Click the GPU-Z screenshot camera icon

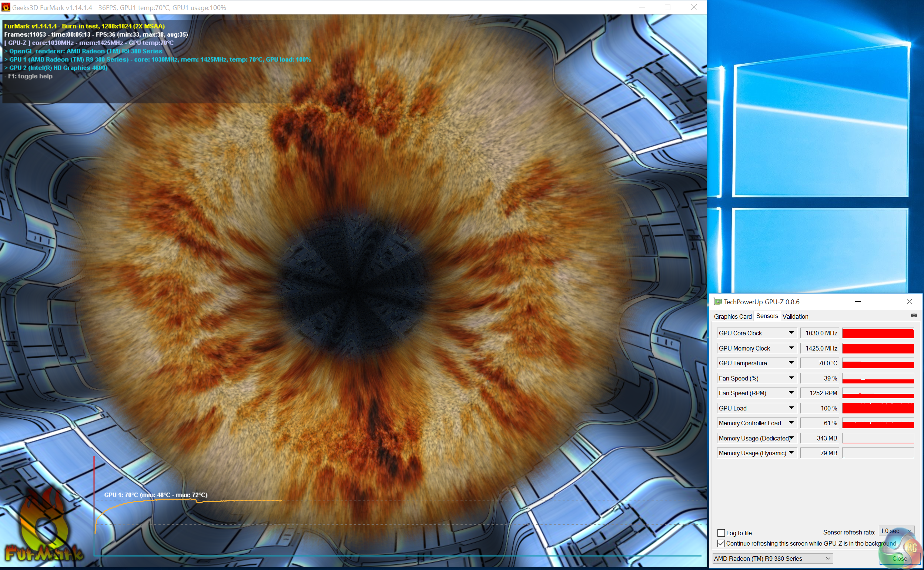click(x=914, y=315)
